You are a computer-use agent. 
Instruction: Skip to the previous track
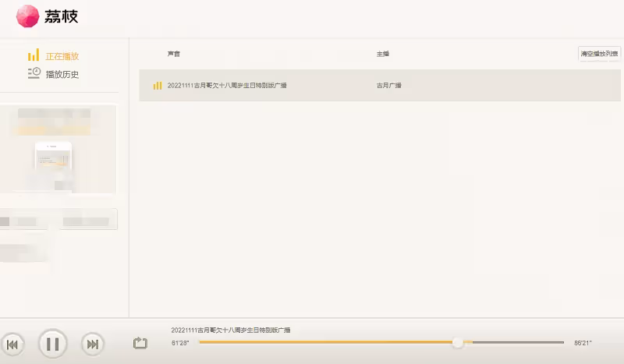[x=12, y=344]
